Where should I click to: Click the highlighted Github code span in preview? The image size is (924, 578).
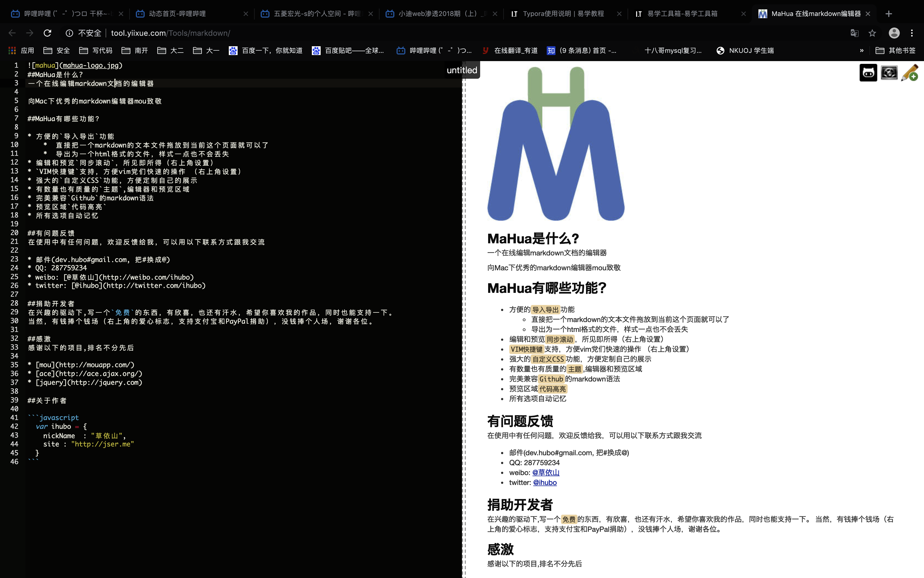551,379
